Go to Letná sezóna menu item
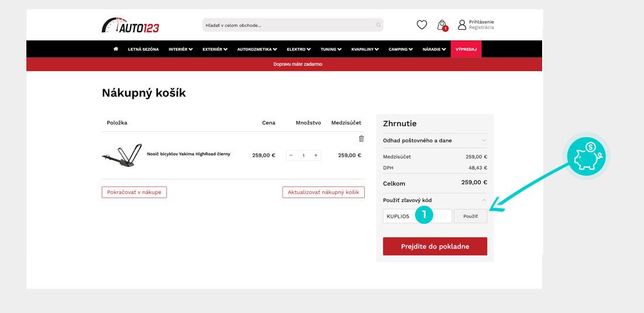The image size is (644, 313). pyautogui.click(x=143, y=49)
